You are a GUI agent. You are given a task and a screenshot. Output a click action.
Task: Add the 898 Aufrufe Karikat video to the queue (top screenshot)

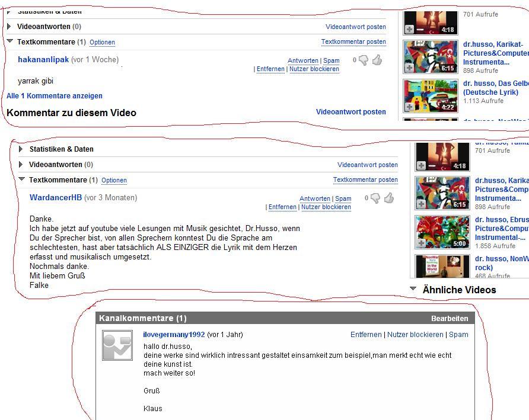tap(409, 68)
